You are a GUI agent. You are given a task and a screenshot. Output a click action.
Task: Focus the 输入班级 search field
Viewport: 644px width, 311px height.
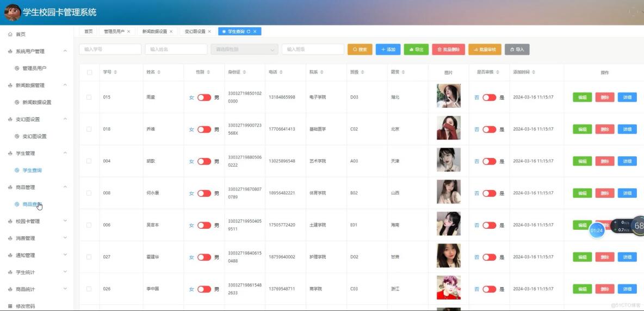313,50
